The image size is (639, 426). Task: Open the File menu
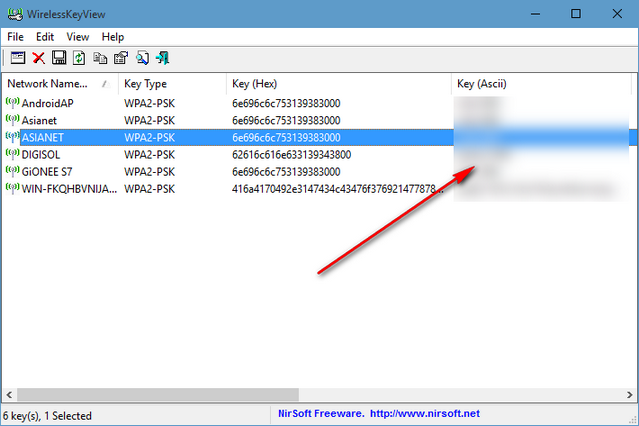tap(15, 37)
